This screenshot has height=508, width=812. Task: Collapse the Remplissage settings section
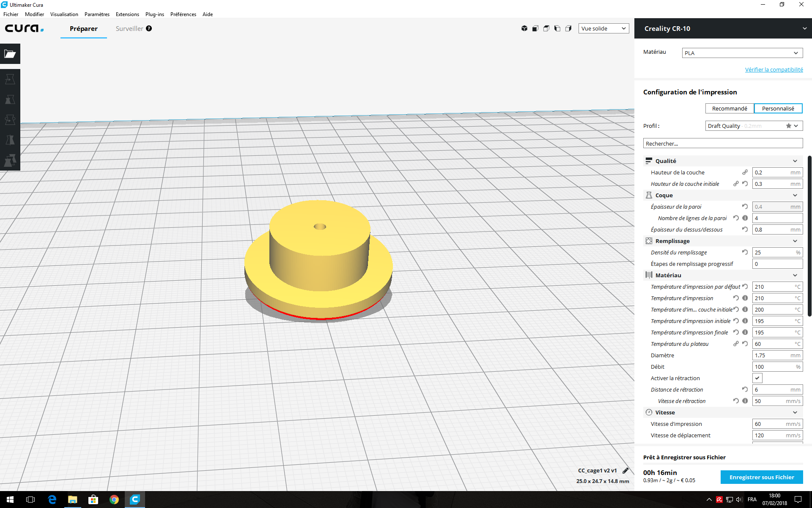coord(795,241)
